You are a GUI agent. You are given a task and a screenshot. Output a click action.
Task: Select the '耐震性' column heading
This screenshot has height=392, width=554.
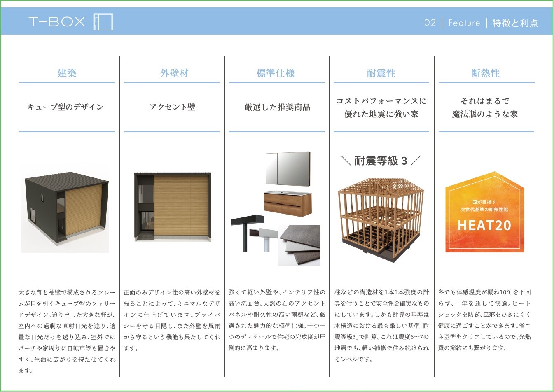(x=381, y=73)
